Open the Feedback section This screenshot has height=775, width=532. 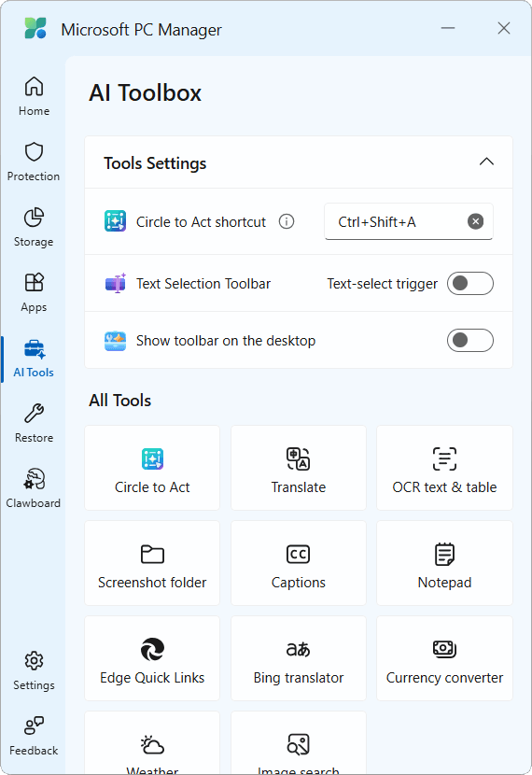coord(34,737)
